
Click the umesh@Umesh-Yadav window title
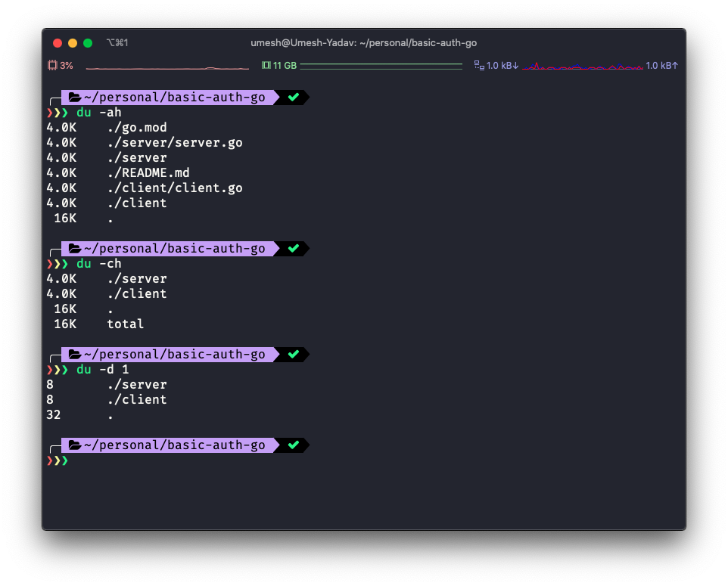[364, 42]
